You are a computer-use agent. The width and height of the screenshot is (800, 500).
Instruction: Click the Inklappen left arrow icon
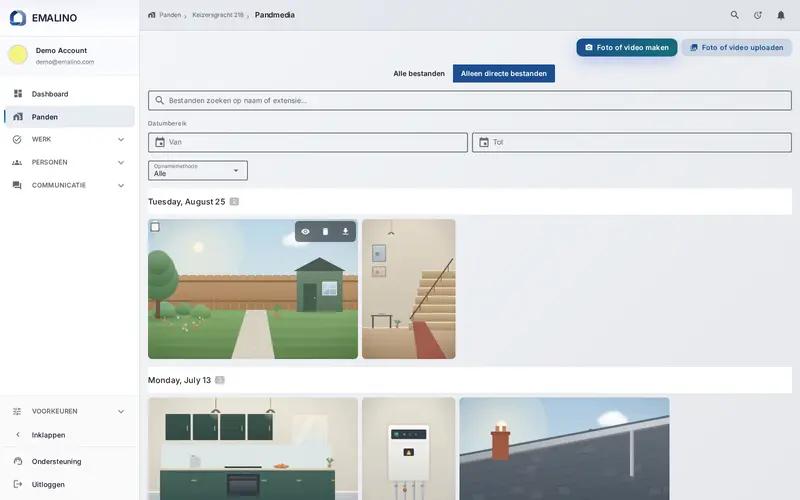(18, 435)
